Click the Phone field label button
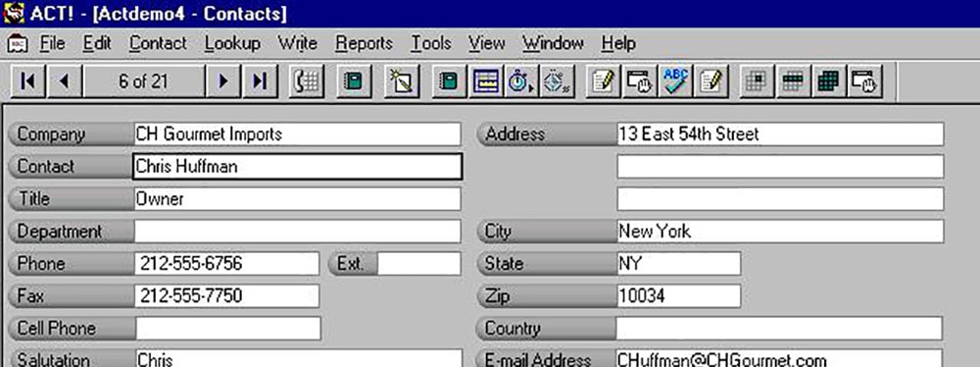This screenshot has width=980, height=367. coord(71,264)
